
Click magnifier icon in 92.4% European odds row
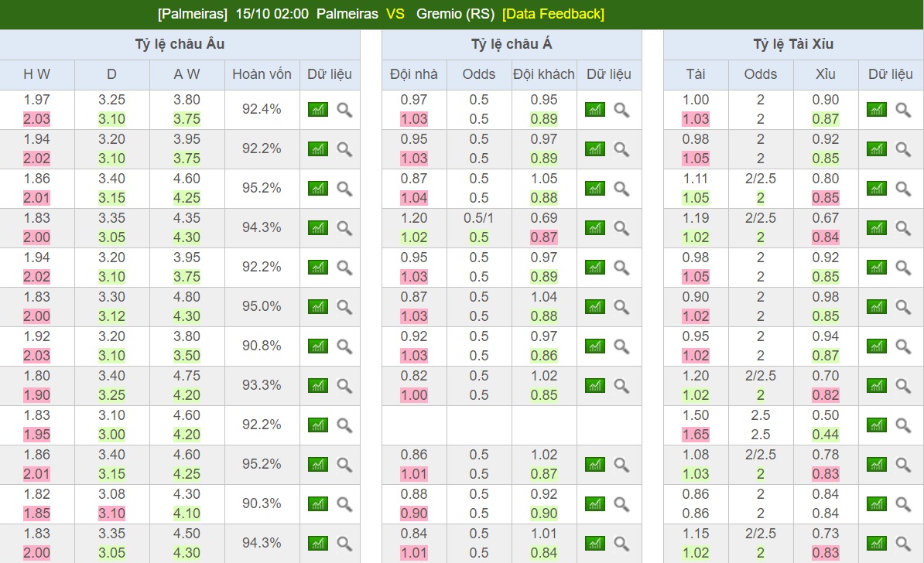click(x=344, y=110)
